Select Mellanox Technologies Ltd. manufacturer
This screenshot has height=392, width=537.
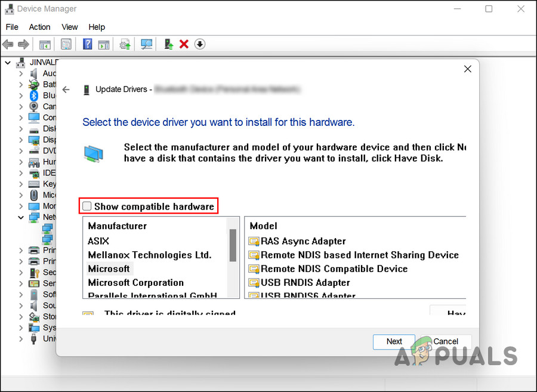150,255
